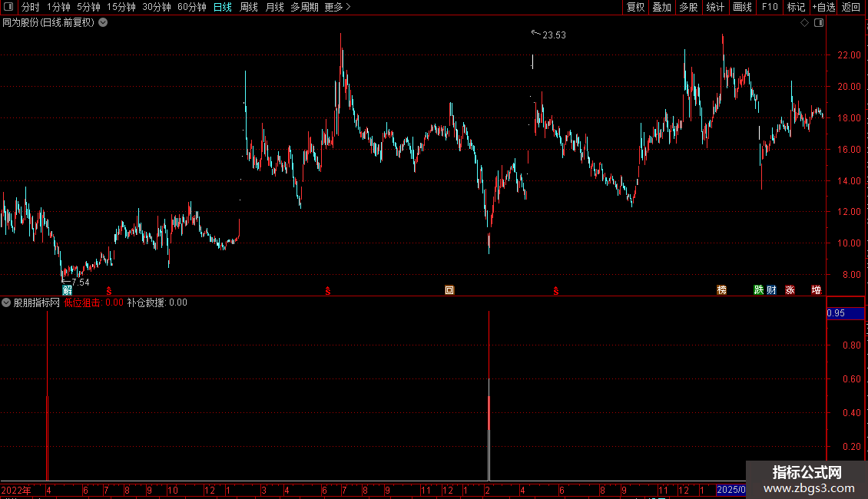Click the 股朋指标网 indicator name
Viewport: 868px width, 499px height.
coord(37,302)
